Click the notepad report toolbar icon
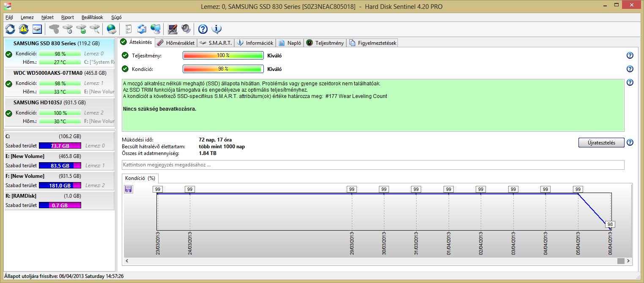Screen dimensions: 644x283 pyautogui.click(x=128, y=29)
